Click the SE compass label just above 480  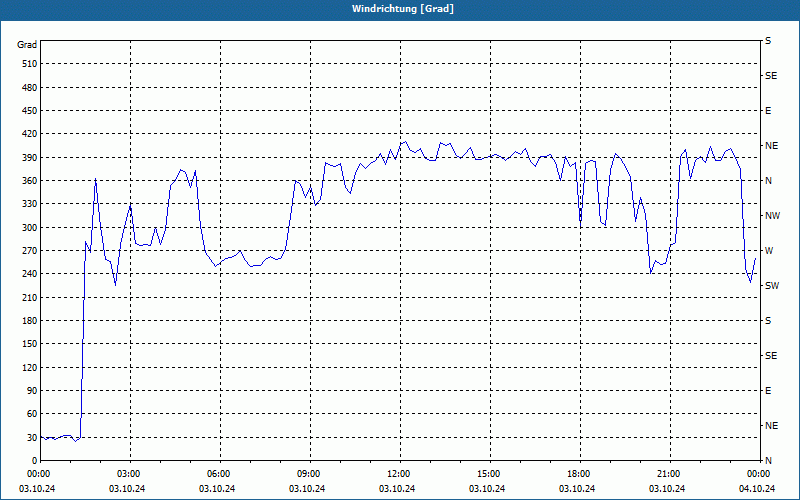pyautogui.click(x=771, y=76)
